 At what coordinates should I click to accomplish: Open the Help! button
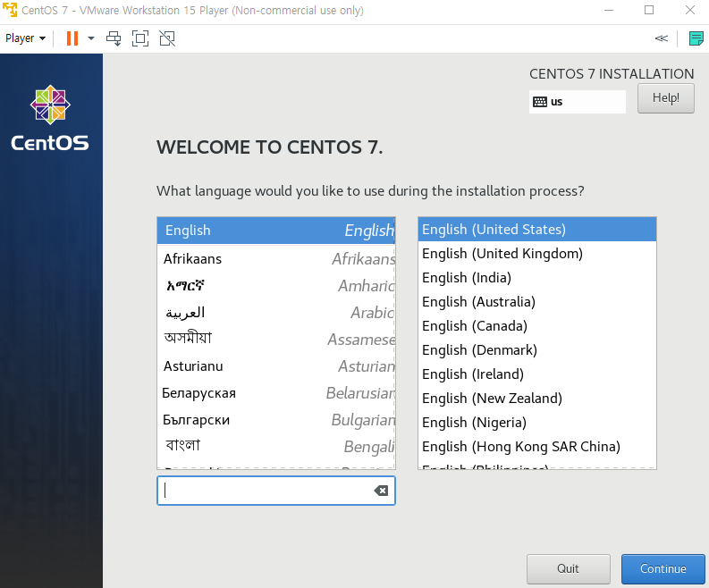tap(665, 98)
